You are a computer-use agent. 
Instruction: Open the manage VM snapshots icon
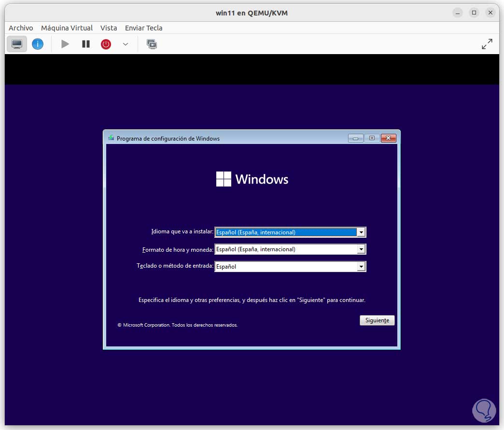tap(152, 44)
